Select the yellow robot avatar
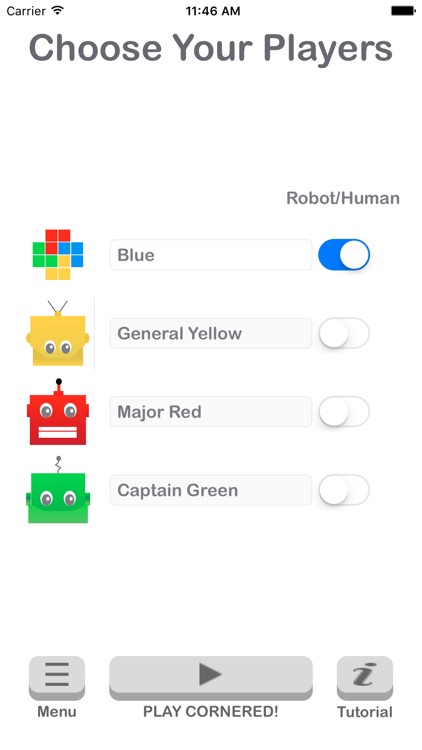Image resolution: width=422 pixels, height=750 pixels. click(x=58, y=333)
